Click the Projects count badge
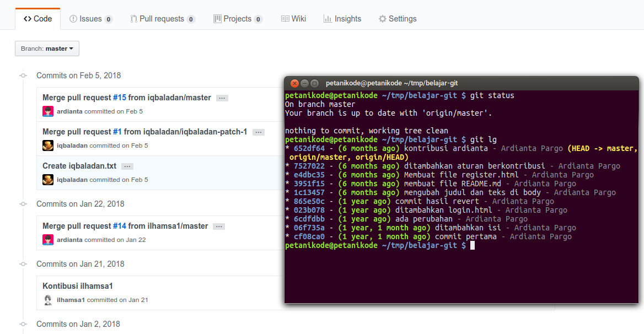 [x=258, y=19]
